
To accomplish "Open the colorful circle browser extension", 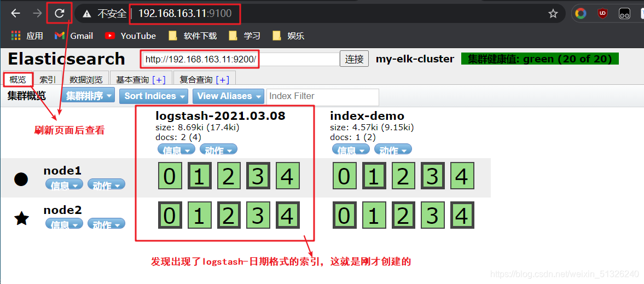I will click(581, 14).
